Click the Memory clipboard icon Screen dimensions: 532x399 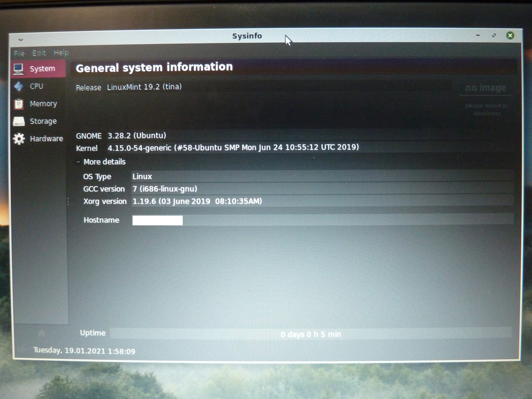pyautogui.click(x=19, y=104)
